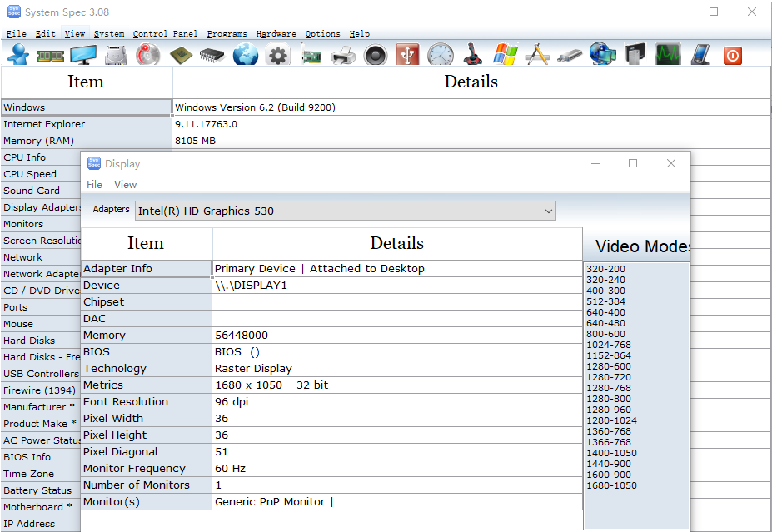Click the joystick toolbar icon

[472, 55]
